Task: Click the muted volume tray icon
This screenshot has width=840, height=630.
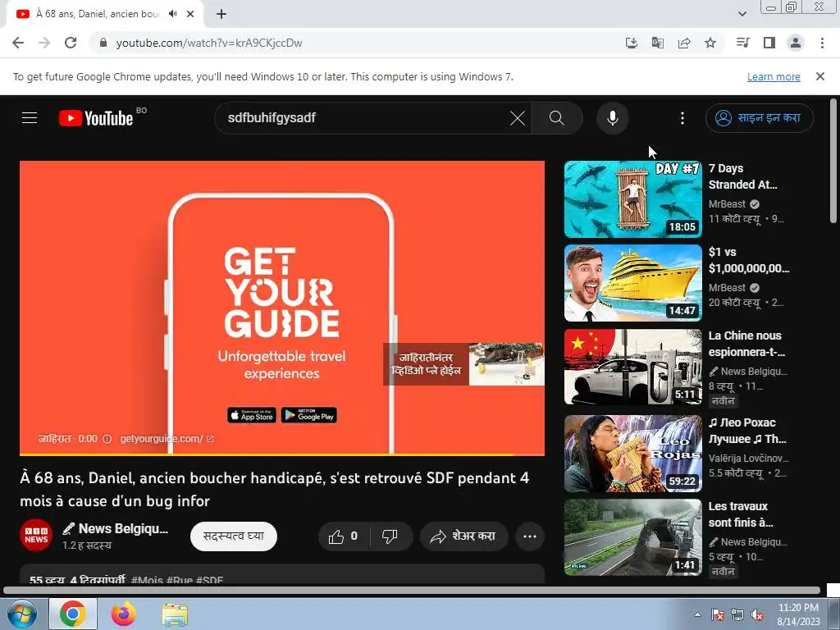Action: pos(757,615)
